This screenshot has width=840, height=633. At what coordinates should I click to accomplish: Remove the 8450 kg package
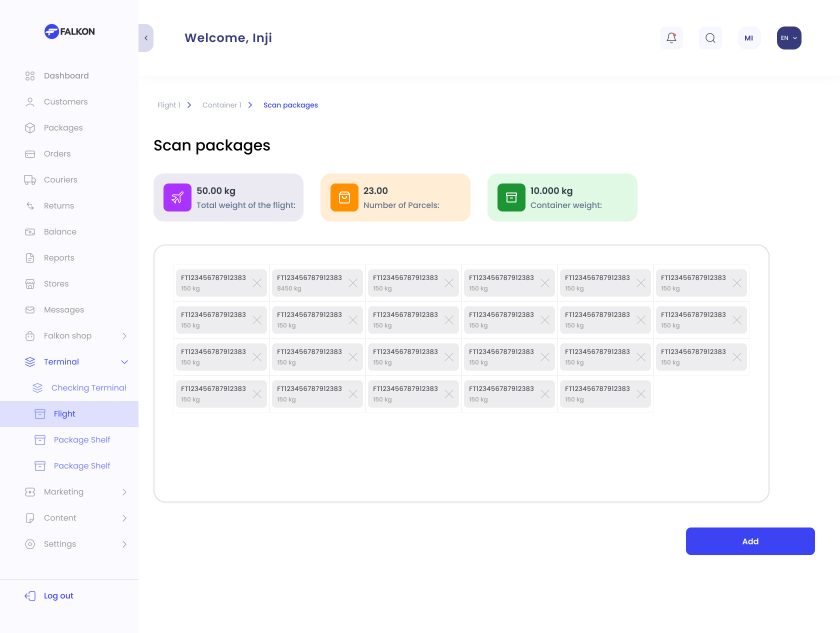coord(353,283)
